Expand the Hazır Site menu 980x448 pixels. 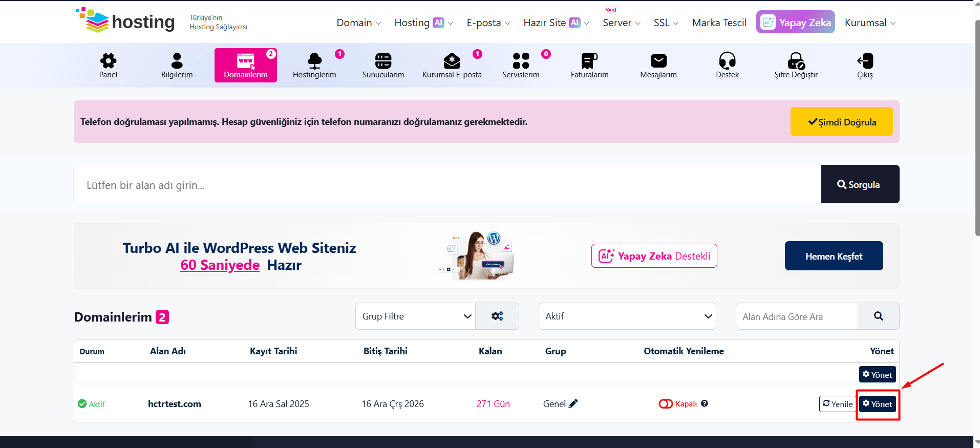557,23
